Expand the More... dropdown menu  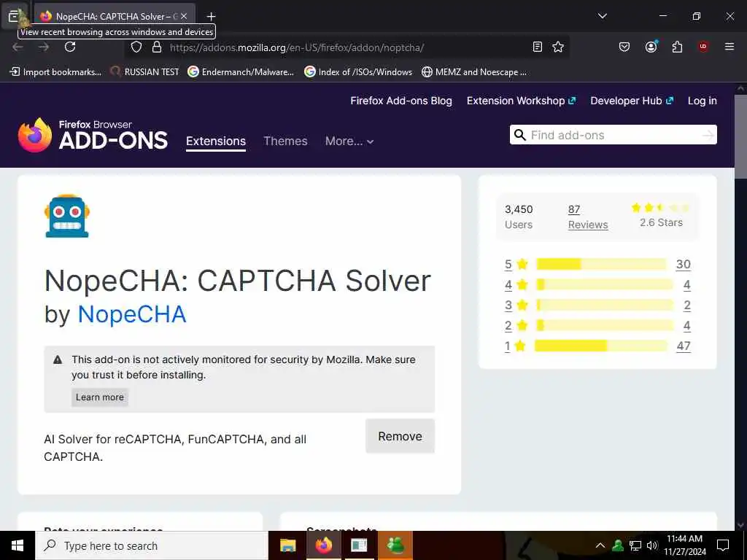point(349,141)
